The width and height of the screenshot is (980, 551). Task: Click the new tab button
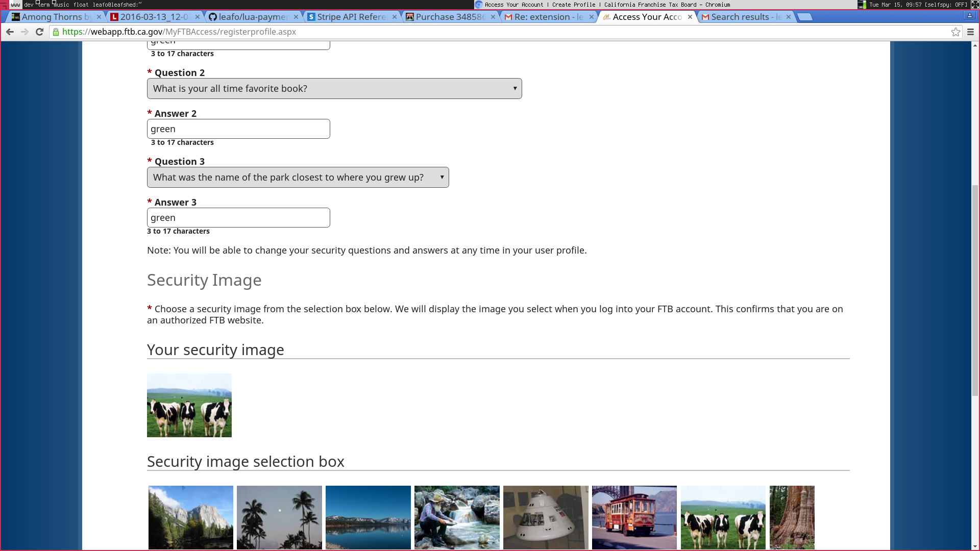[804, 17]
